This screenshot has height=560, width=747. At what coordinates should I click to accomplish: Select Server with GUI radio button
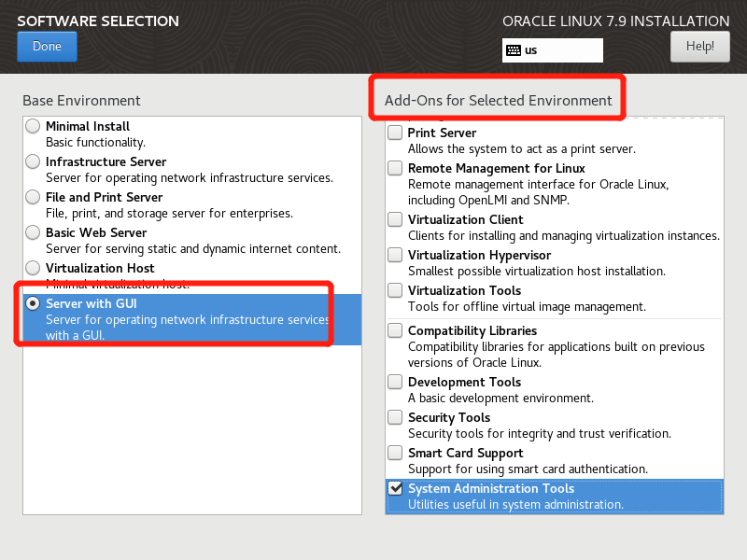34,303
